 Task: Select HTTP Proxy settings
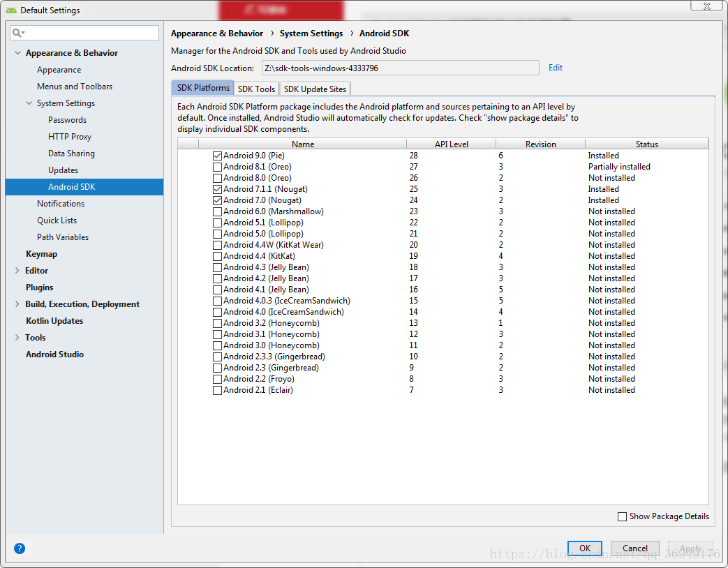(70, 137)
